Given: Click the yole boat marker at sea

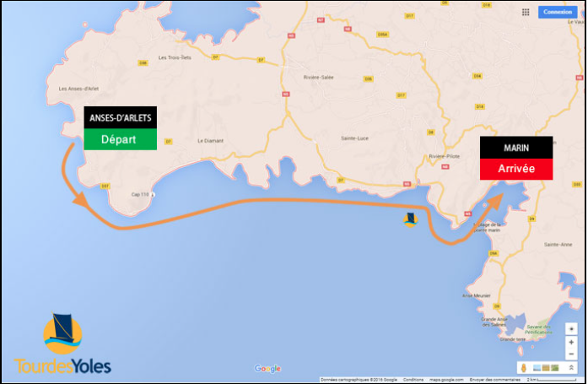Looking at the screenshot, I should [x=410, y=219].
